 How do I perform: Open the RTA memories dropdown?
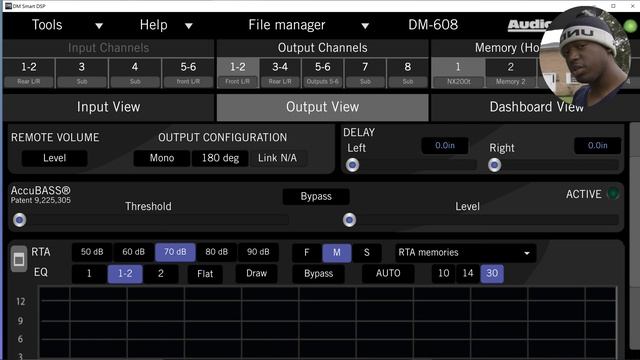pos(465,253)
